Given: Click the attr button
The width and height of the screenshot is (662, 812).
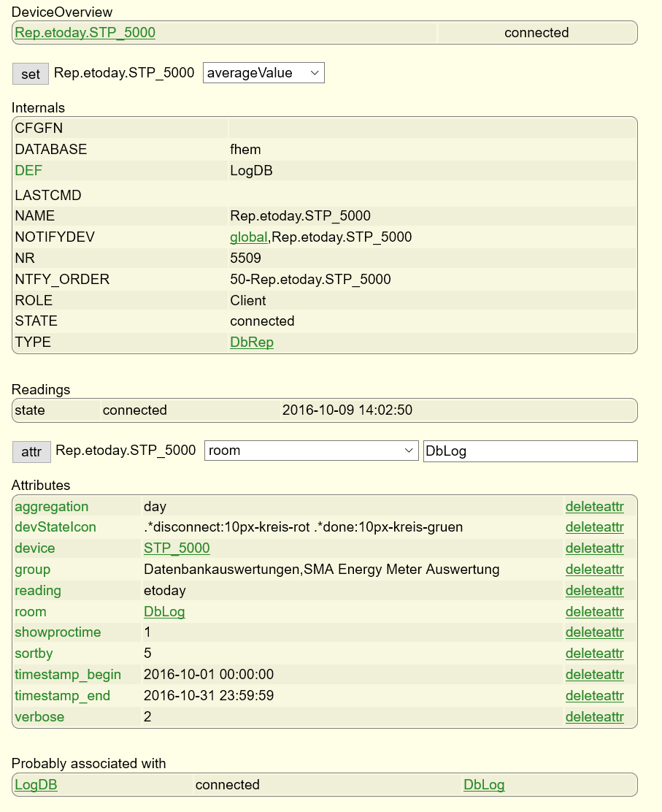Looking at the screenshot, I should 31,451.
